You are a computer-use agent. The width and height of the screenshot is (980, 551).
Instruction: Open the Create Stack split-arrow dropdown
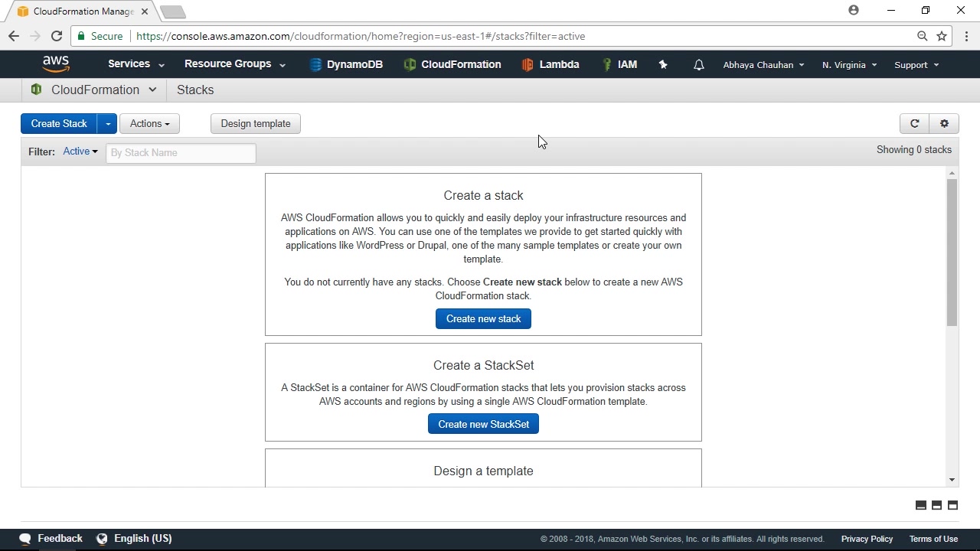click(x=107, y=123)
